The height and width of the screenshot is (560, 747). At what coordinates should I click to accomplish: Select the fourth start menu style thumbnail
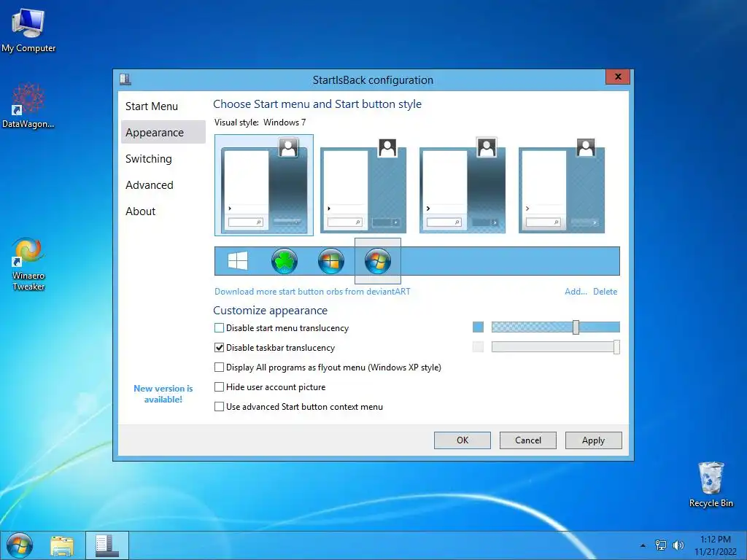562,185
